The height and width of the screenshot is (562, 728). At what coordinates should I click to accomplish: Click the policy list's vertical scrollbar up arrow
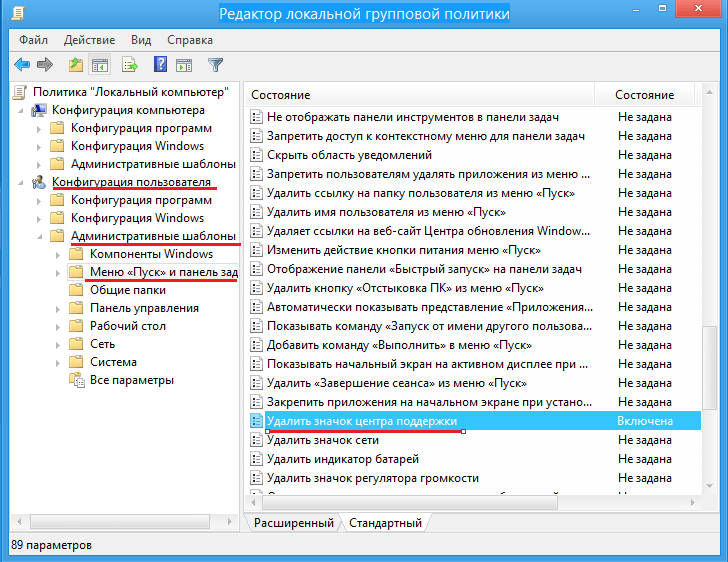point(709,94)
